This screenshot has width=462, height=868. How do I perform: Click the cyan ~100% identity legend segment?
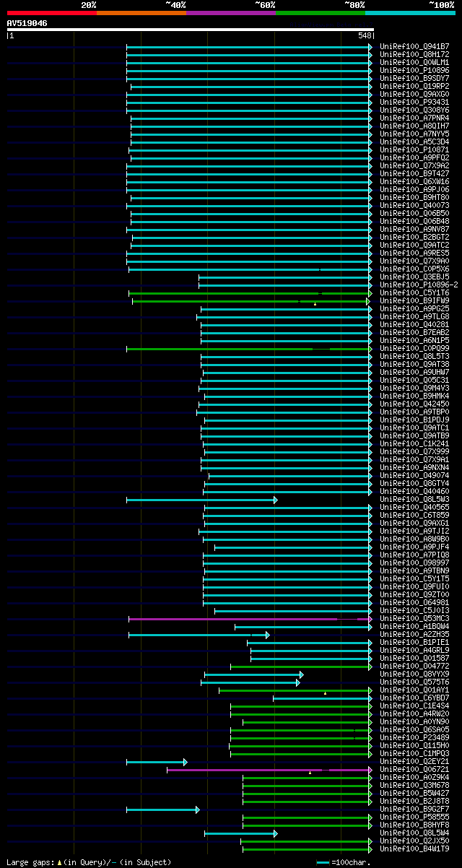[x=410, y=13]
